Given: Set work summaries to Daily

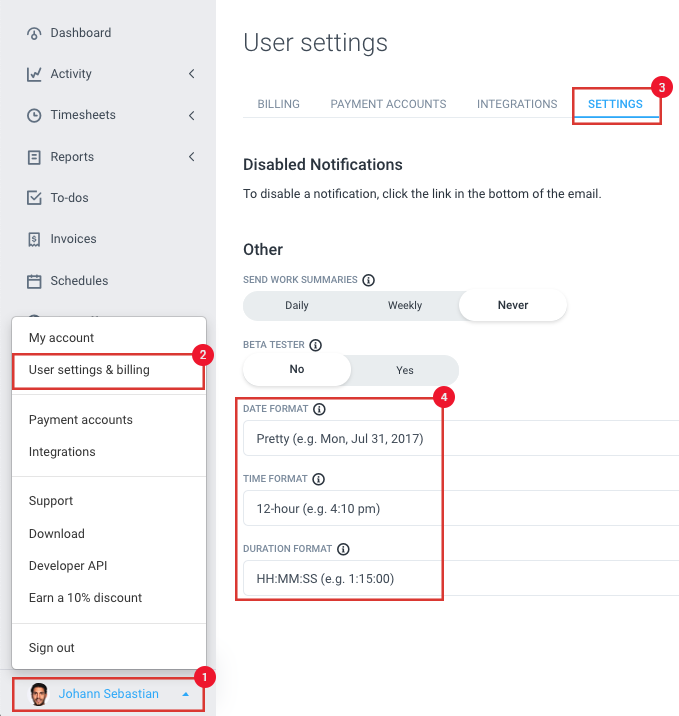Looking at the screenshot, I should 297,305.
